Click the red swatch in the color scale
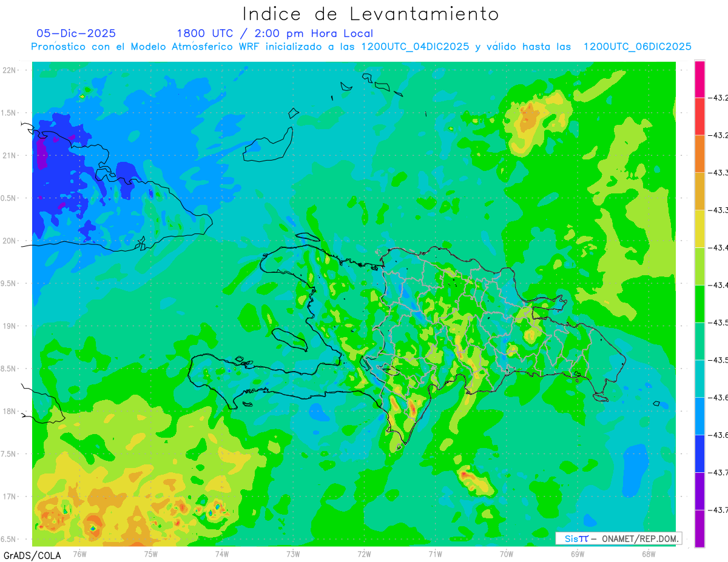Viewport: 728px width, 562px height. [x=699, y=116]
